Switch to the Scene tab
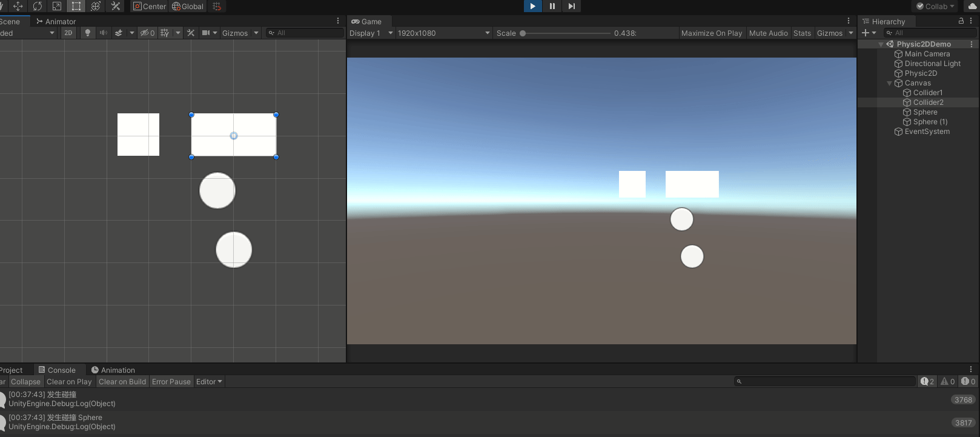Viewport: 980px width, 437px height. click(10, 21)
